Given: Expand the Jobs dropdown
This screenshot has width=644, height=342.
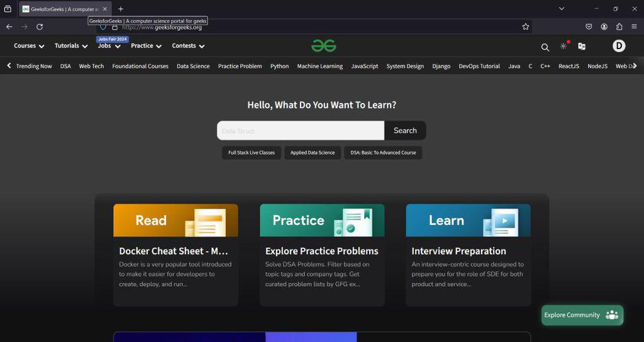Looking at the screenshot, I should click(109, 45).
